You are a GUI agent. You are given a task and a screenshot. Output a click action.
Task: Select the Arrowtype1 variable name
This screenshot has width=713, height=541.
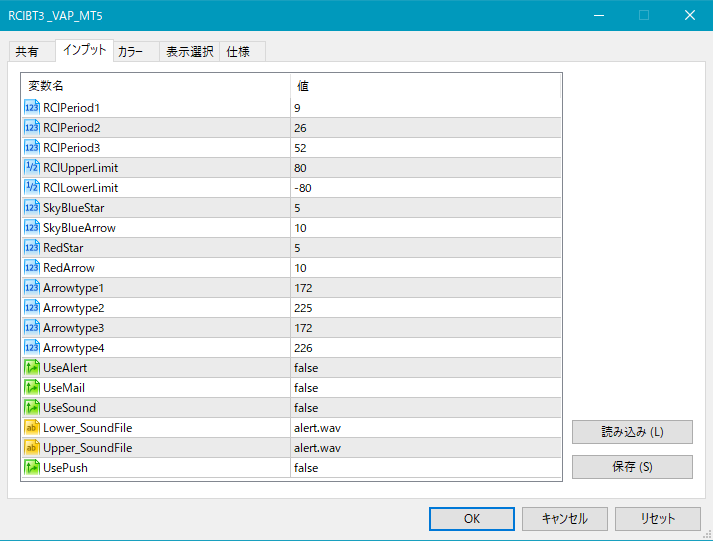pos(73,288)
